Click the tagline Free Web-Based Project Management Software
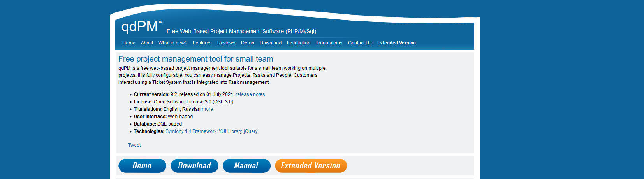This screenshot has height=179, width=644. pos(241,31)
